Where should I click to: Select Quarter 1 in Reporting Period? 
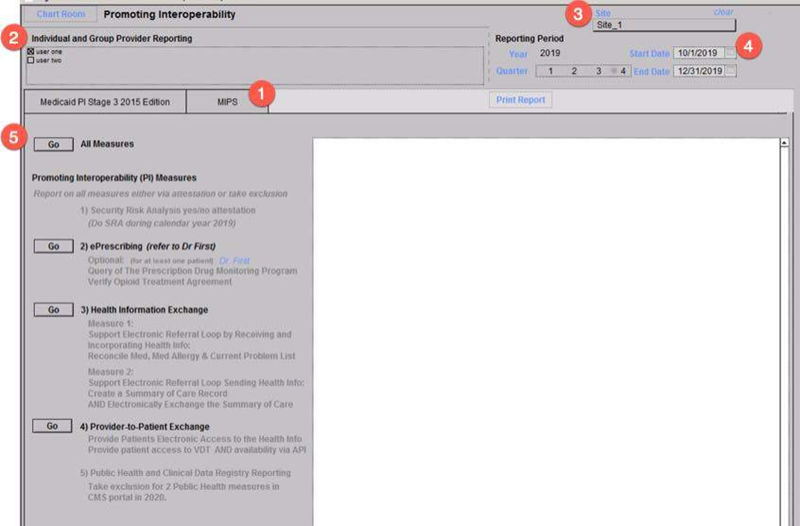point(549,72)
